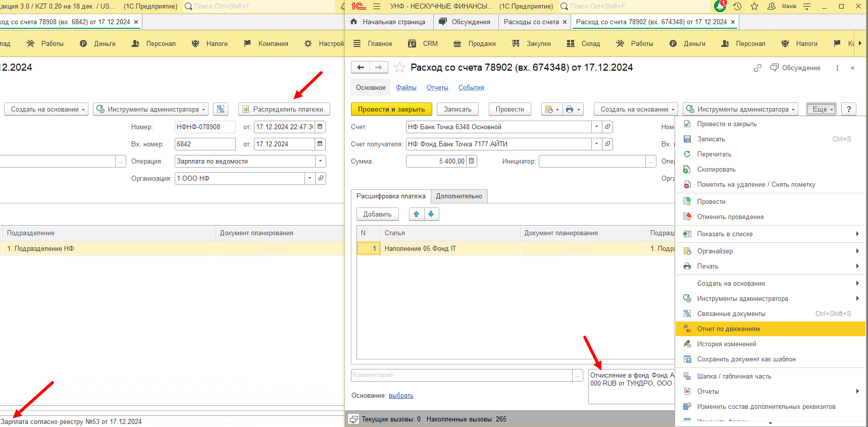Open Инструменты администратора dropdown in right window
Image resolution: width=868 pixels, height=427 pixels.
741,109
